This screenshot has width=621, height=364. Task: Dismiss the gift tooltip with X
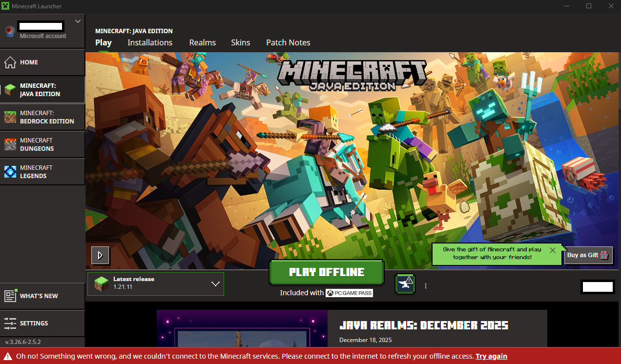[x=552, y=250]
